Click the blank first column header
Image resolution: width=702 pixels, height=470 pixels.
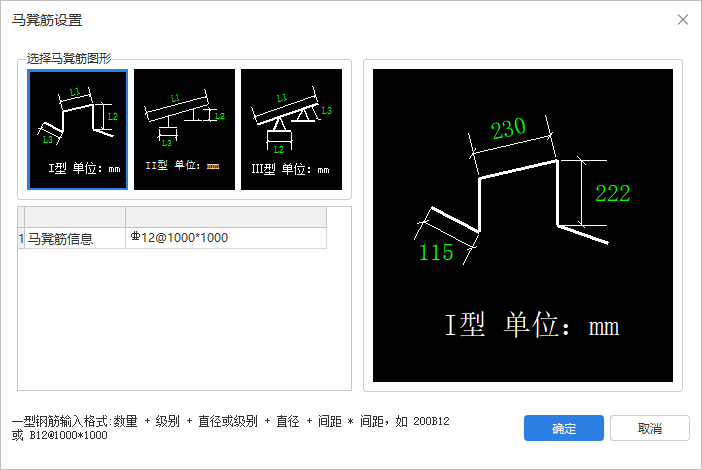point(75,217)
